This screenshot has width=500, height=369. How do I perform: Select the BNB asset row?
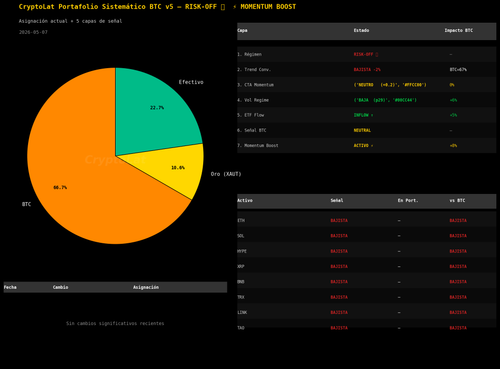click(367, 282)
